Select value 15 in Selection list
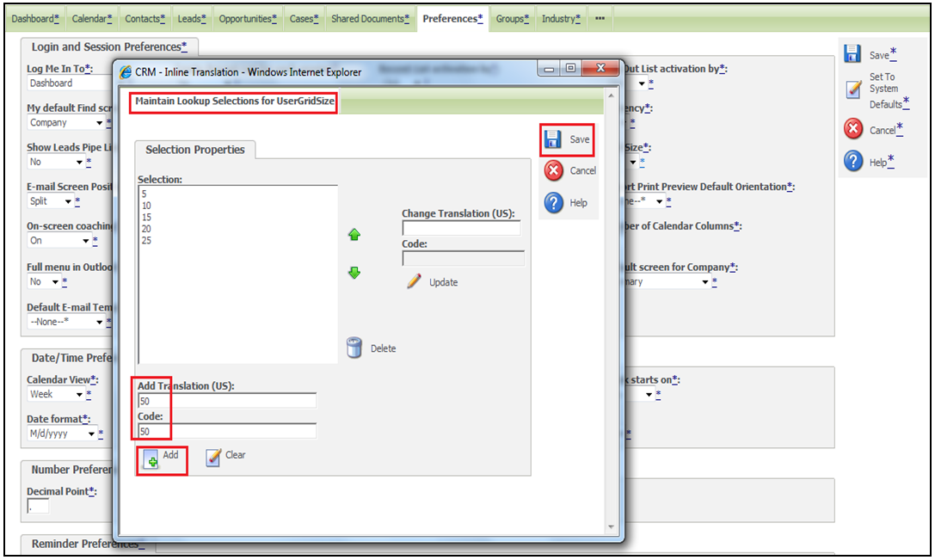 147,218
